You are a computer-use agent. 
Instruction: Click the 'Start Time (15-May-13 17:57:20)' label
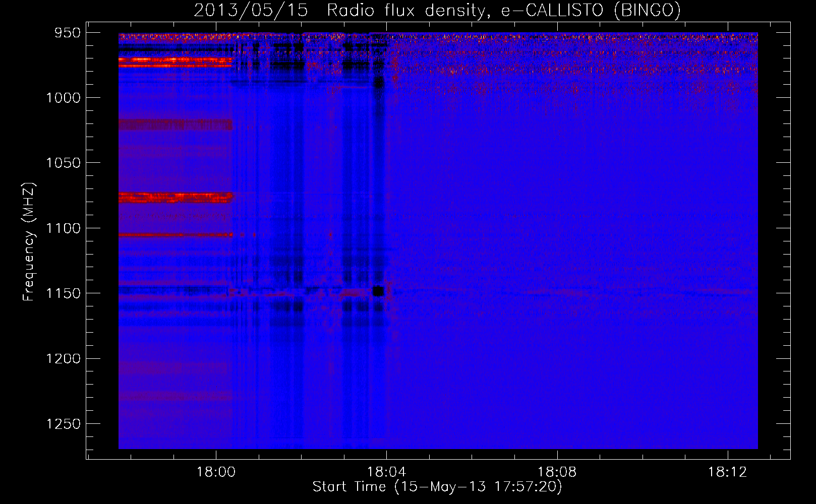[437, 487]
